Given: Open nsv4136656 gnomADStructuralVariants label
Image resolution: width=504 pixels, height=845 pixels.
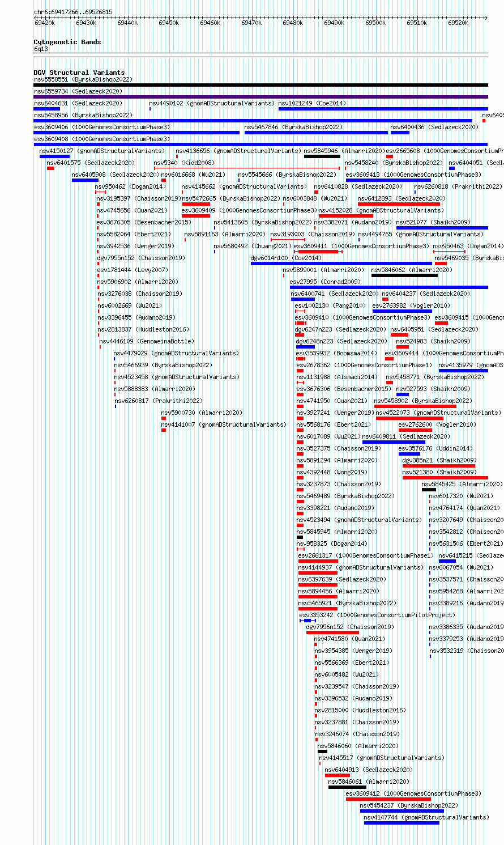Looking at the screenshot, I should [x=238, y=151].
